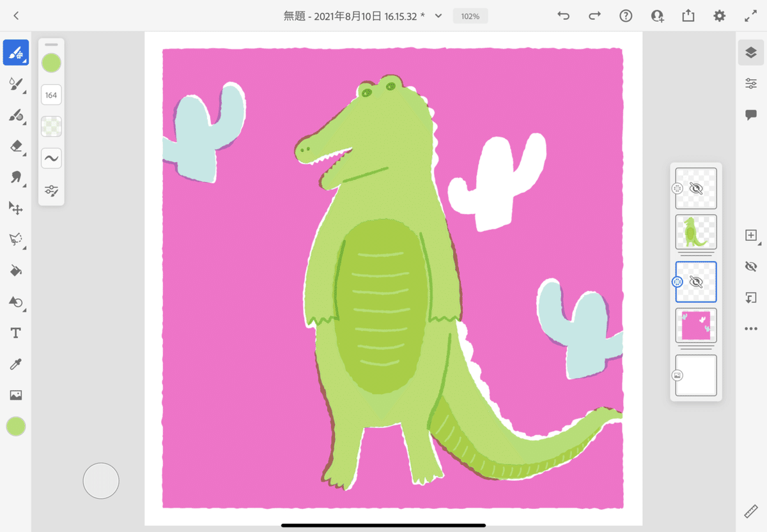Select the Live brush tool
The width and height of the screenshot is (767, 532).
(16, 84)
